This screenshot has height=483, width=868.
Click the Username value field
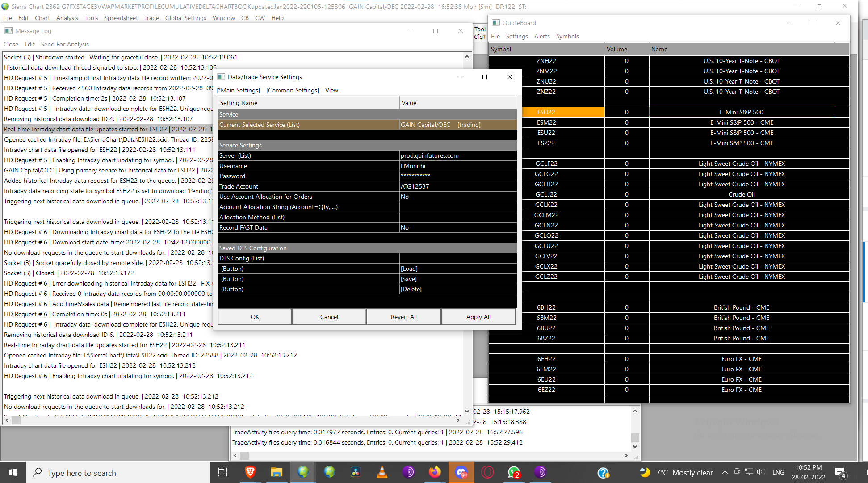click(457, 166)
